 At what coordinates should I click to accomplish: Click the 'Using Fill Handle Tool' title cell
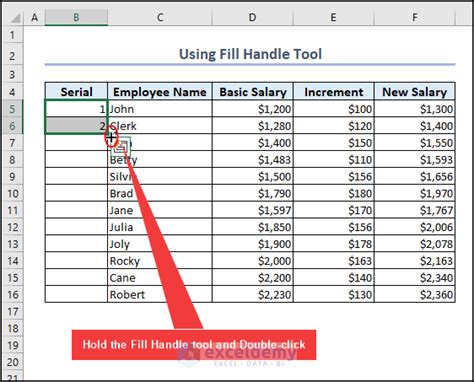click(x=250, y=55)
